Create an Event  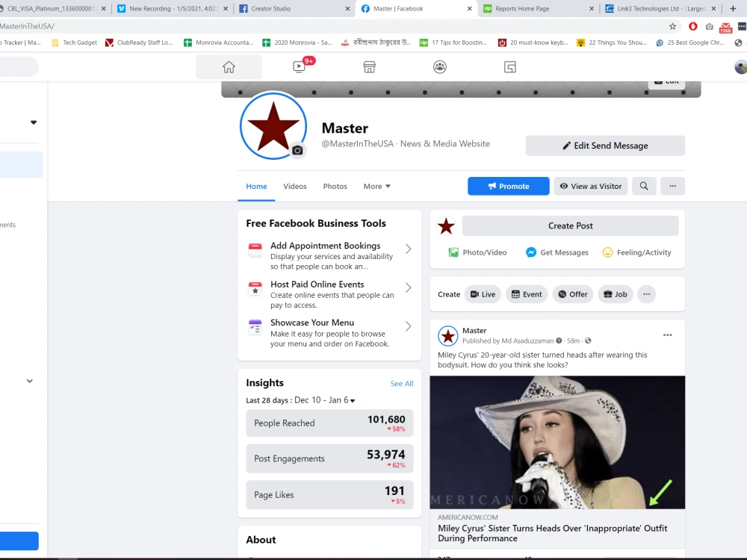point(527,294)
